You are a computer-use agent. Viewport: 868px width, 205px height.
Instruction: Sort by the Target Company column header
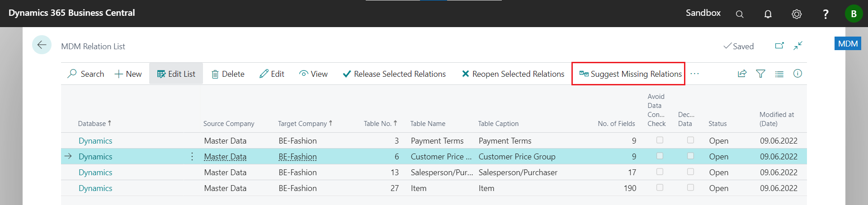(305, 123)
